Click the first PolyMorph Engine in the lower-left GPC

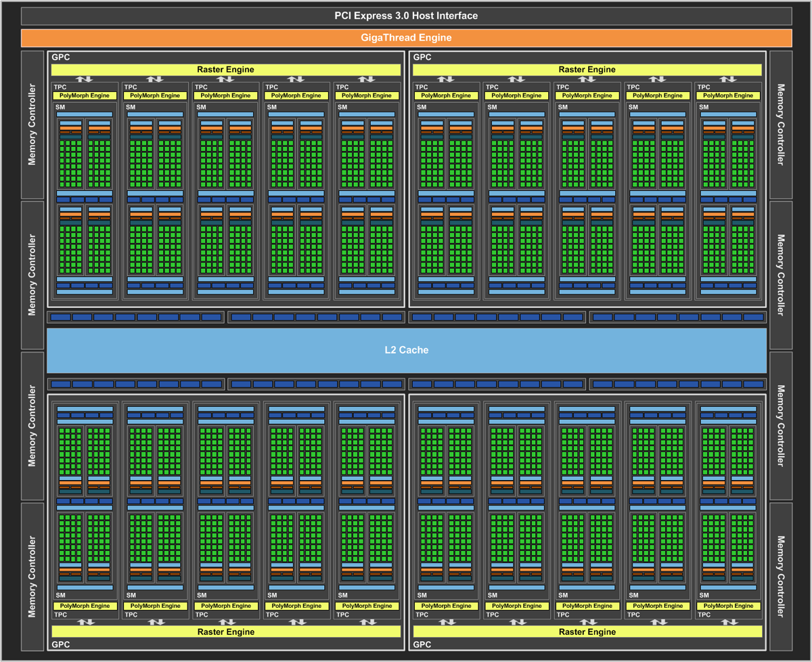coord(85,606)
